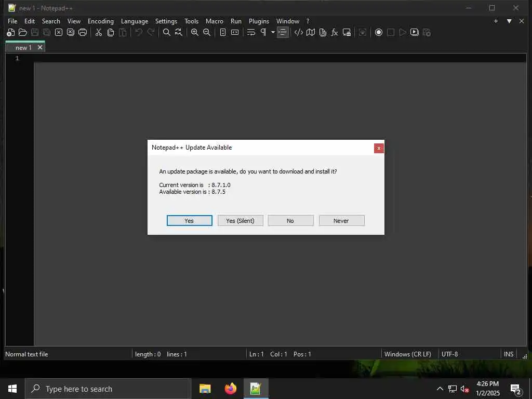Open the ? help menu
The image size is (532, 399).
pyautogui.click(x=308, y=21)
